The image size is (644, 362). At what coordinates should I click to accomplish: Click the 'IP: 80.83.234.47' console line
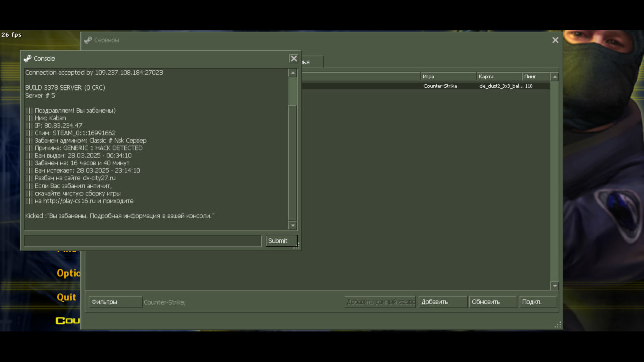pos(54,126)
